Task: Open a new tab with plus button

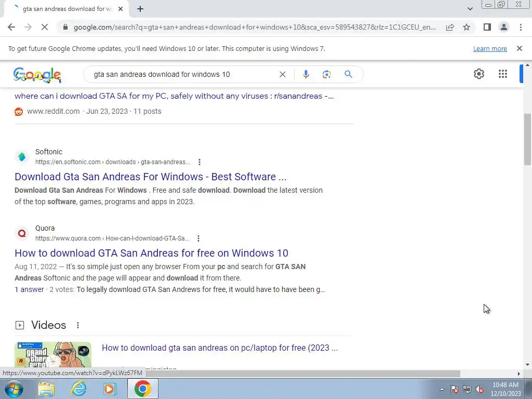Action: point(140,9)
